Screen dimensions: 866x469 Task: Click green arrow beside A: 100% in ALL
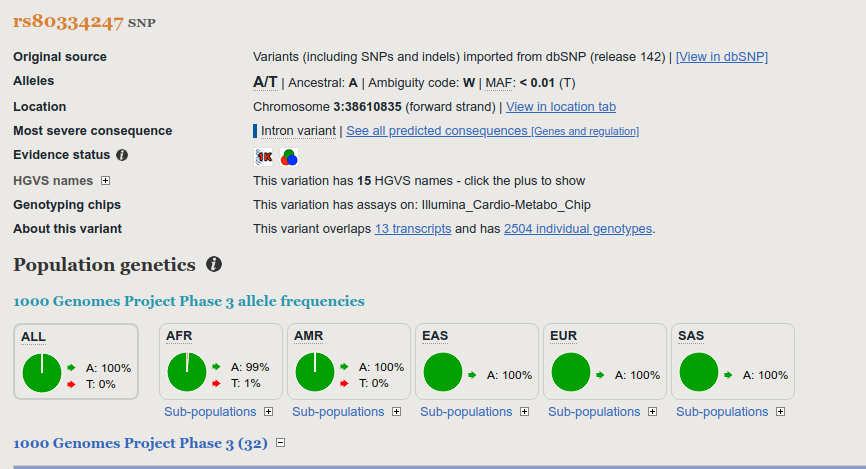point(71,368)
